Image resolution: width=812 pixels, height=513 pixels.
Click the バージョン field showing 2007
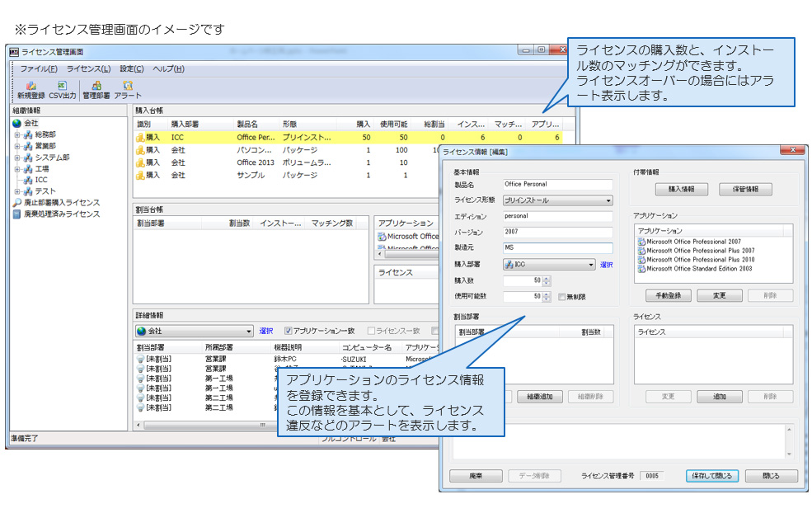[x=558, y=232]
